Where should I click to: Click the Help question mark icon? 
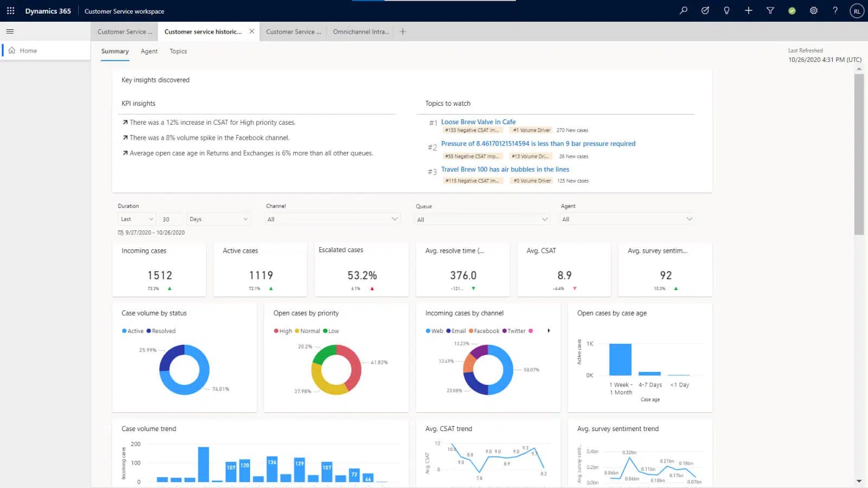tap(835, 10)
